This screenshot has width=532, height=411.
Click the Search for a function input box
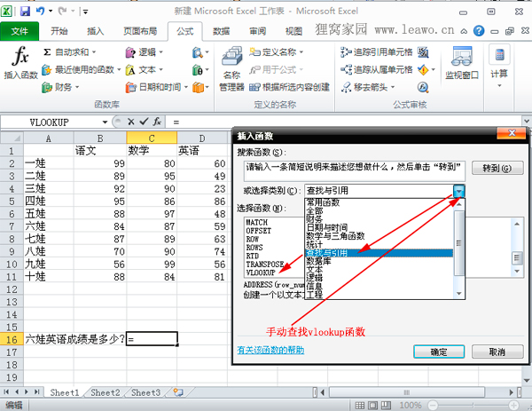click(354, 170)
